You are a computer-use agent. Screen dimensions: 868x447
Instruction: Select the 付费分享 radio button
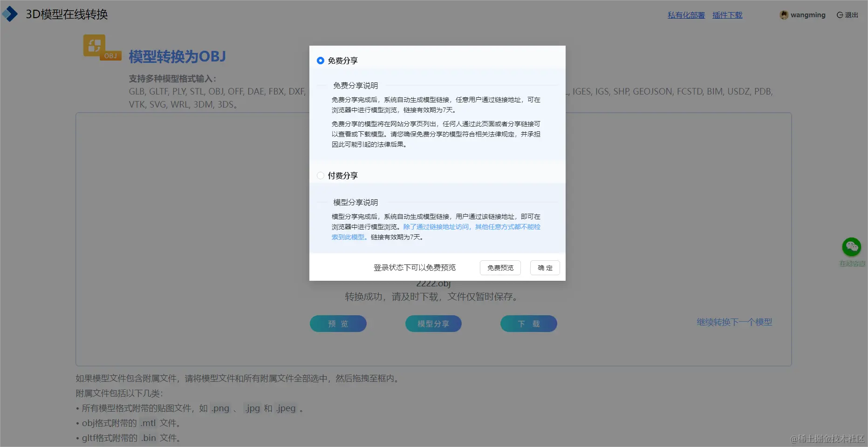coord(320,176)
